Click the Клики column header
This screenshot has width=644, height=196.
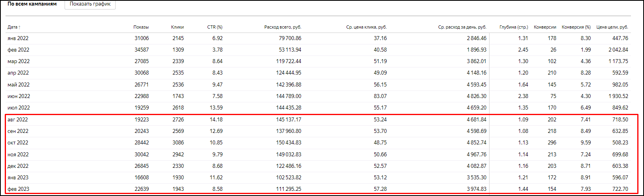click(177, 27)
